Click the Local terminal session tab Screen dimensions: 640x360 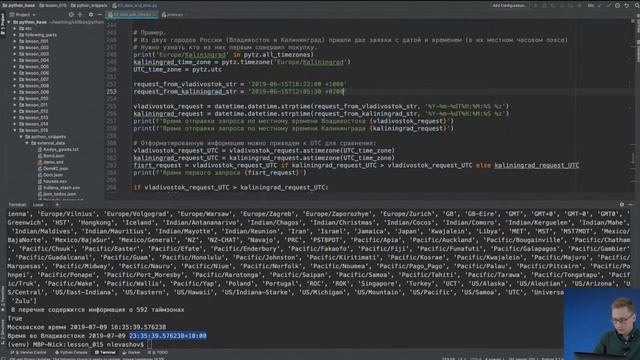(x=38, y=204)
